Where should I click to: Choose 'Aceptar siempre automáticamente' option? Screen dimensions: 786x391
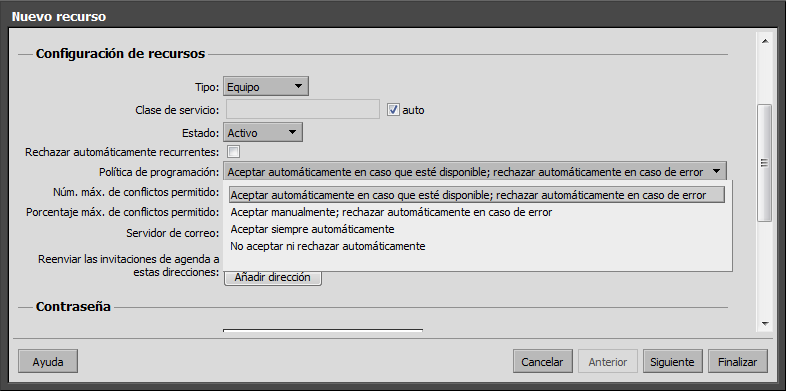(x=312, y=230)
